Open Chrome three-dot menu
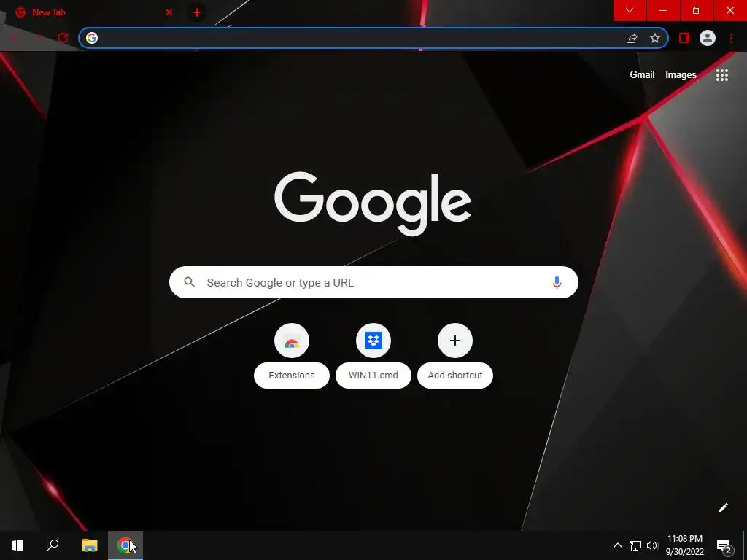Screen dimensions: 747x560 click(x=731, y=38)
